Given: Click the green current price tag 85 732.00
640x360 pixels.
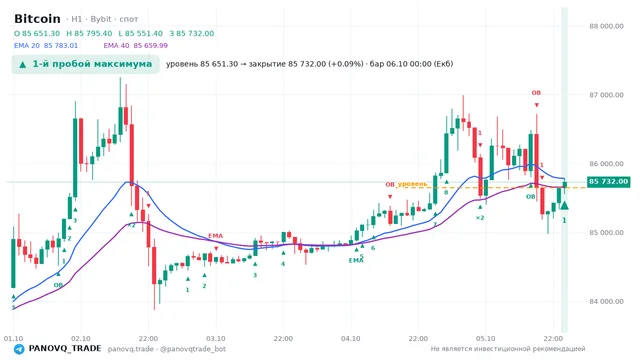Looking at the screenshot, I should (608, 182).
